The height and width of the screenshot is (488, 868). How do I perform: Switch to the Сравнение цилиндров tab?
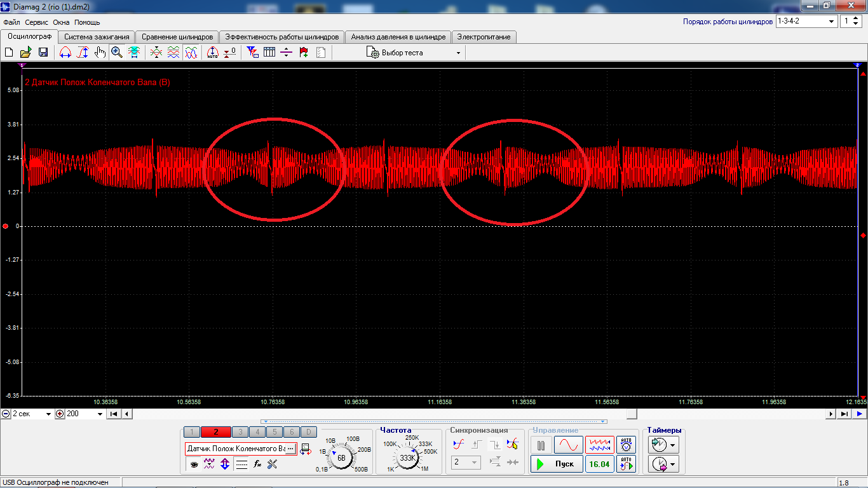[177, 37]
